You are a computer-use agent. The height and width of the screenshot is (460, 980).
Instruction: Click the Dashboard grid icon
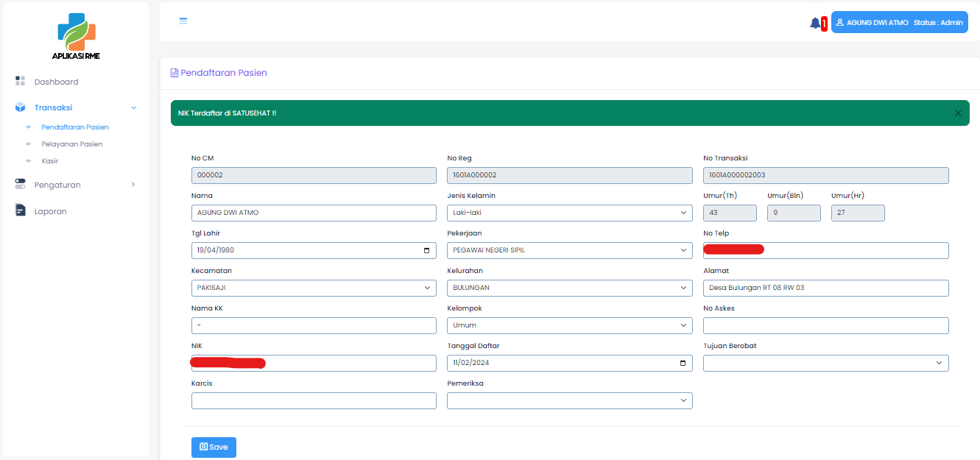[x=21, y=81]
